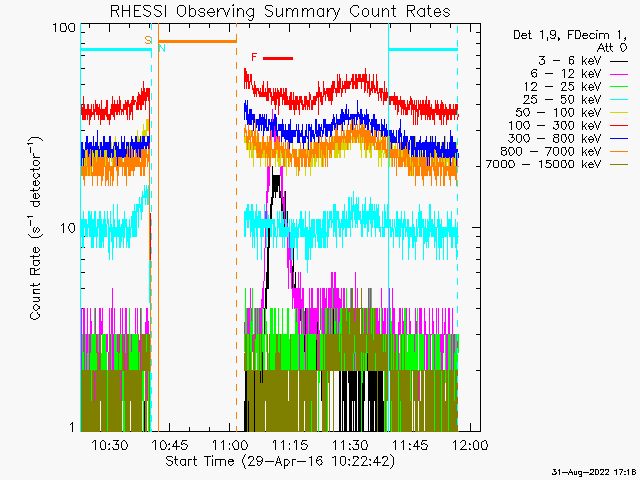The height and width of the screenshot is (480, 640).
Task: Click the black 3 - 6 keV legend line
Action: pos(619,62)
